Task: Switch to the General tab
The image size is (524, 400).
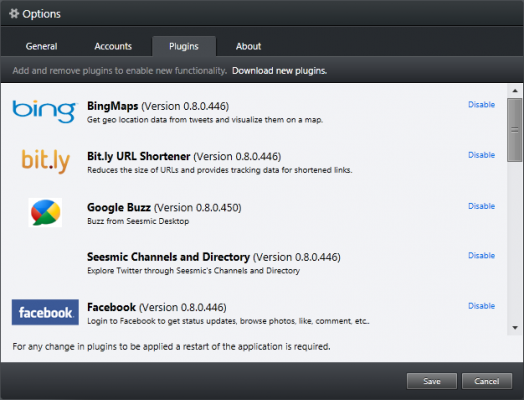Action: pos(41,46)
